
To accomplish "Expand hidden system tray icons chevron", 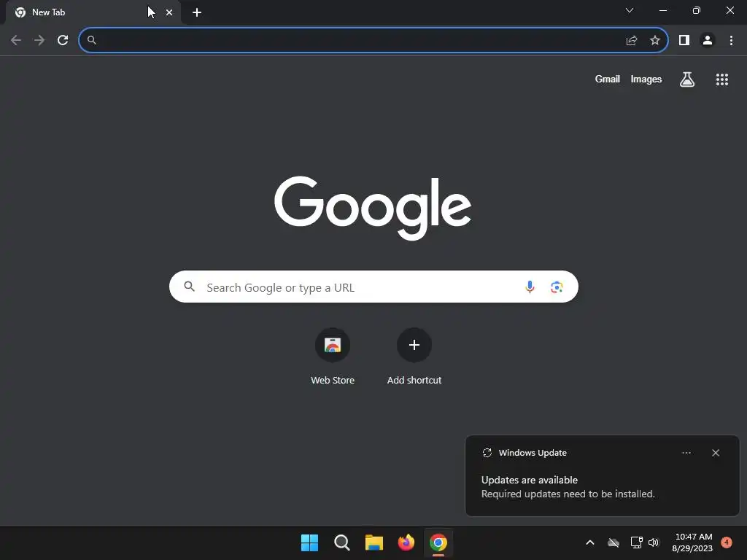I will pos(589,542).
